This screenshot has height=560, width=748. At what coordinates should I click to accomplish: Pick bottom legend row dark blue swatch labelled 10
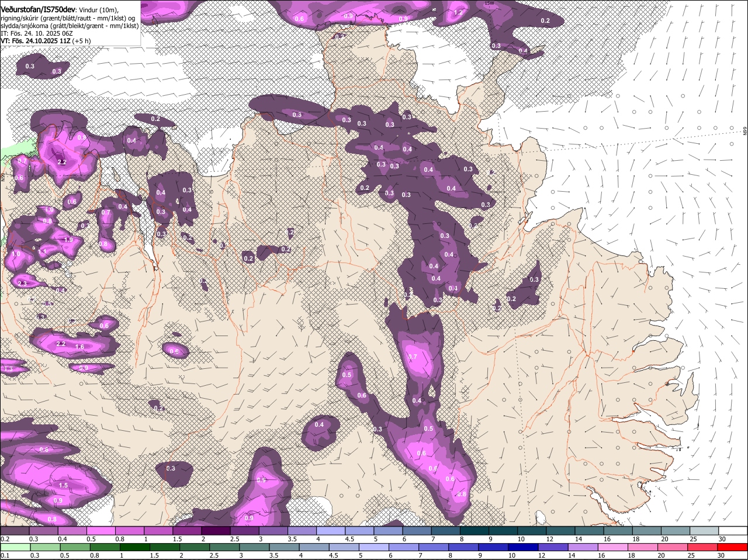pyautogui.click(x=524, y=547)
